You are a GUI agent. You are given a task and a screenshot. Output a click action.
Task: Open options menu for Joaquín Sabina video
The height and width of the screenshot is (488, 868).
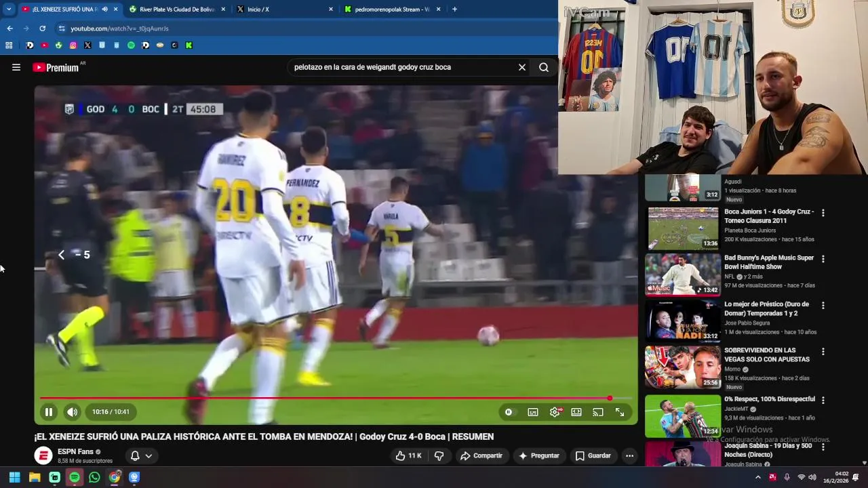click(823, 447)
